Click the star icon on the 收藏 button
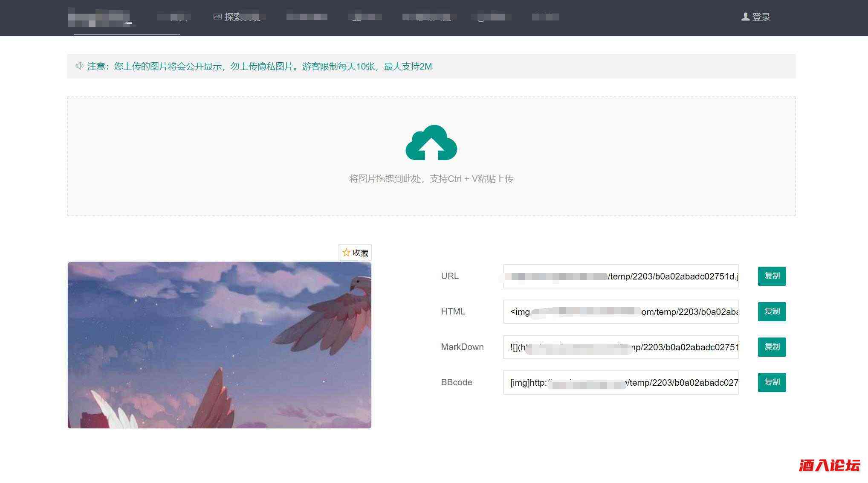The width and height of the screenshot is (868, 483). click(346, 252)
